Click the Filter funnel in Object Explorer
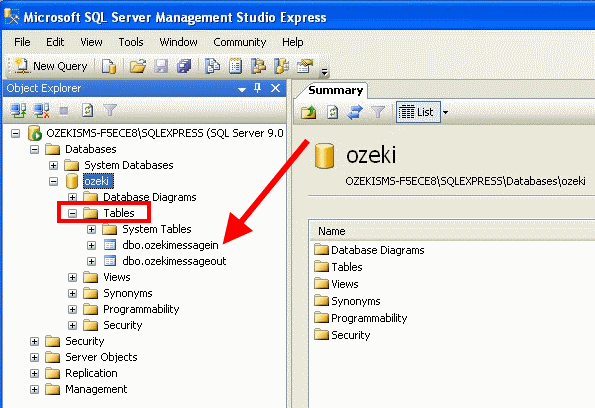 tap(110, 110)
